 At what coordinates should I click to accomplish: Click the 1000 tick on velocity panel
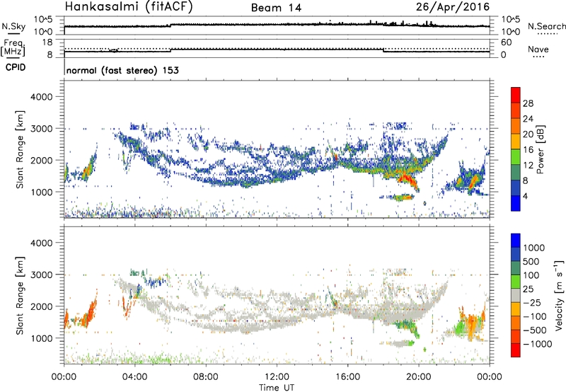coord(41,338)
